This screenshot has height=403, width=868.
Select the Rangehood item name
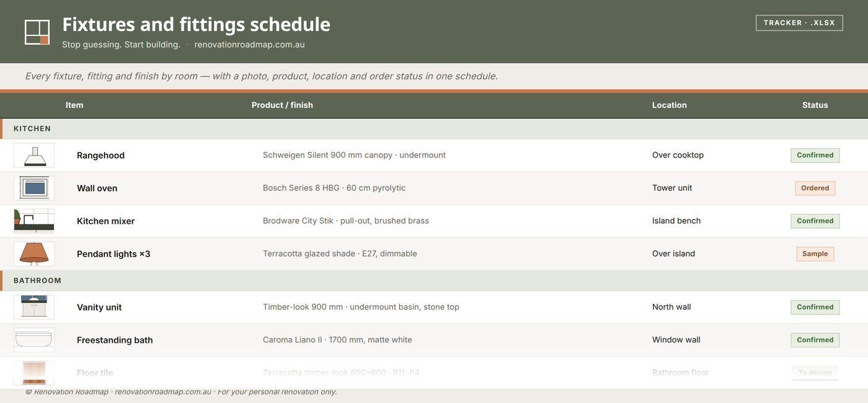tap(100, 156)
